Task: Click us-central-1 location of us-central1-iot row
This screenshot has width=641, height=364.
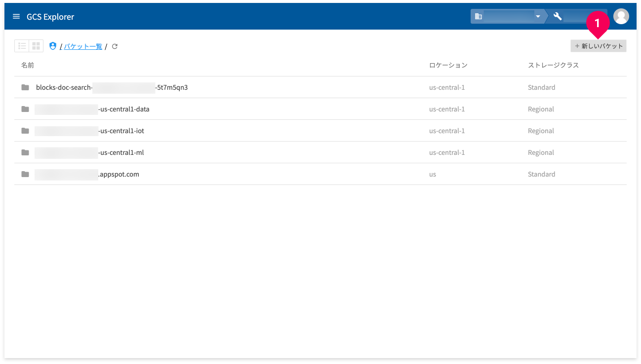Action: [447, 131]
